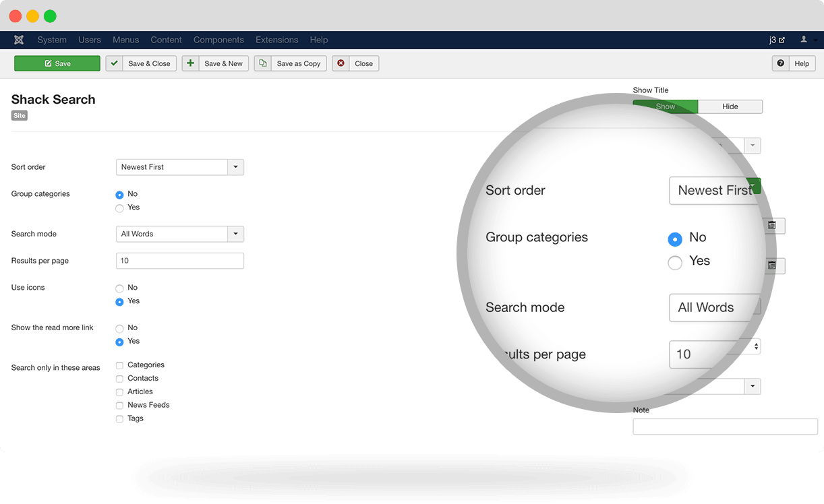Click the Save as Copy icon

[262, 63]
